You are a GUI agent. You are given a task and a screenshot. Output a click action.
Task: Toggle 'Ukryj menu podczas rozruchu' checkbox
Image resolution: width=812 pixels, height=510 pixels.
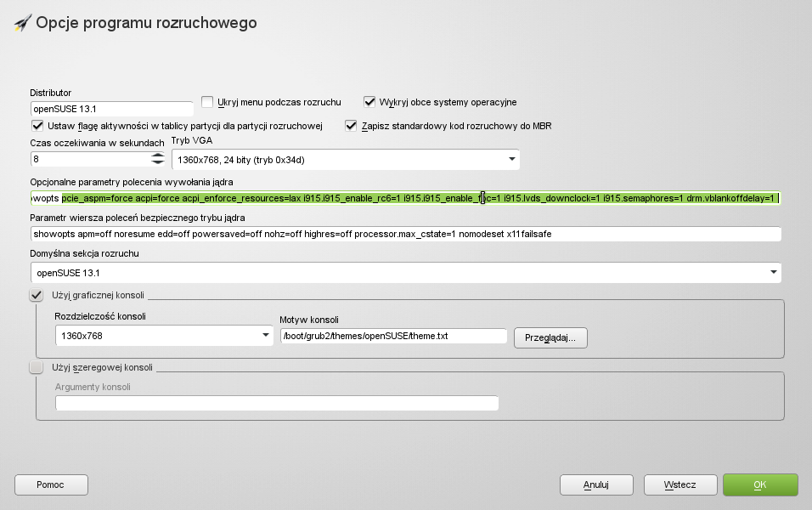click(x=207, y=102)
